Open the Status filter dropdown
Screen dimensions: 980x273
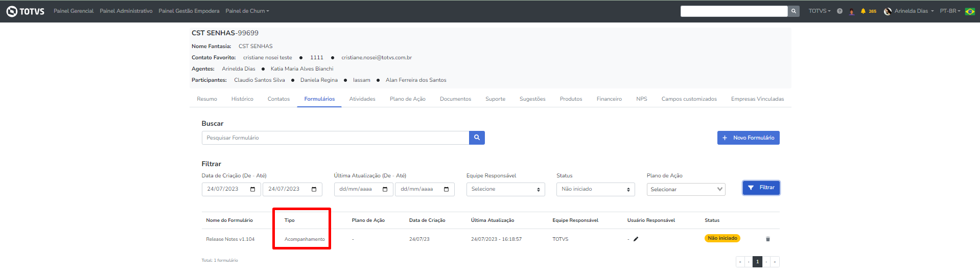click(595, 189)
